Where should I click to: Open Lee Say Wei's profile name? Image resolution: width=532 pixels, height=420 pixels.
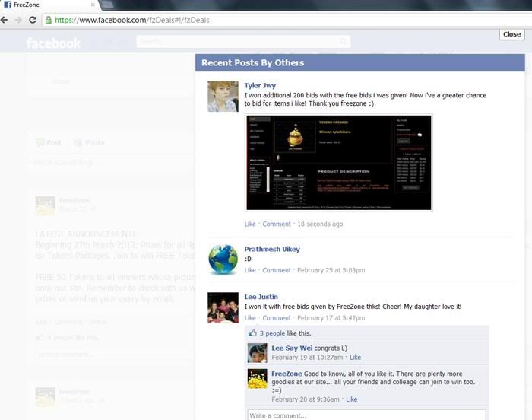click(292, 348)
